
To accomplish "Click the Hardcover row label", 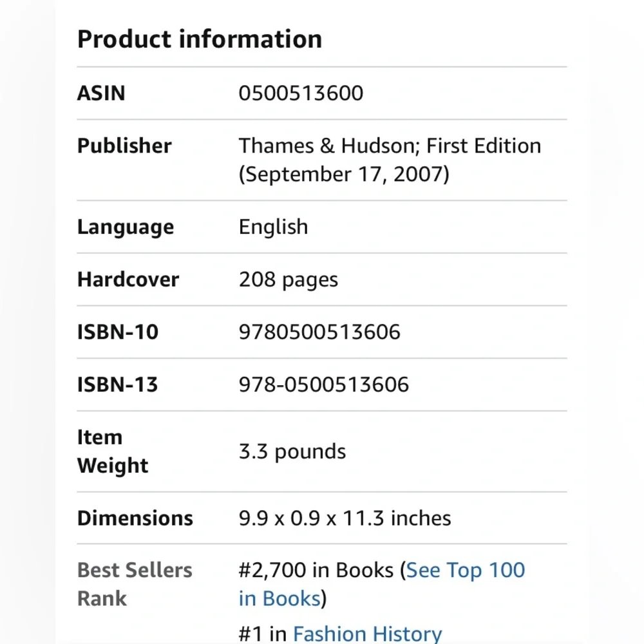I will 128,279.
